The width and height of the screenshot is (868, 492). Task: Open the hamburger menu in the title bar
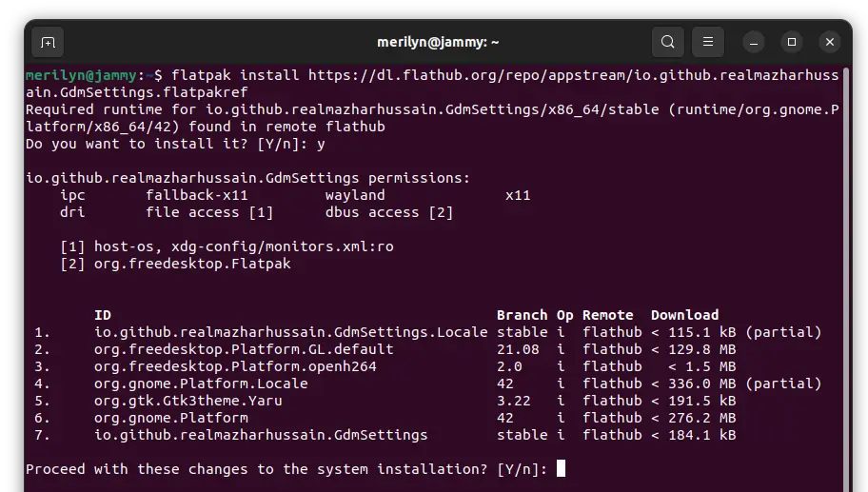point(707,42)
